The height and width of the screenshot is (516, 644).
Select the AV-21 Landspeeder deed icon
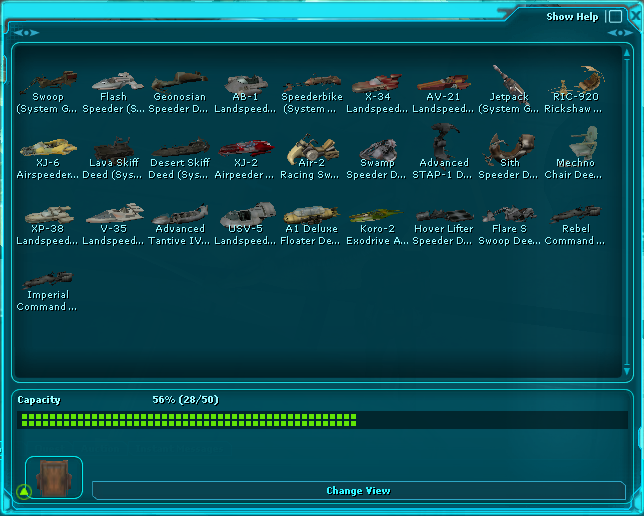pos(444,83)
